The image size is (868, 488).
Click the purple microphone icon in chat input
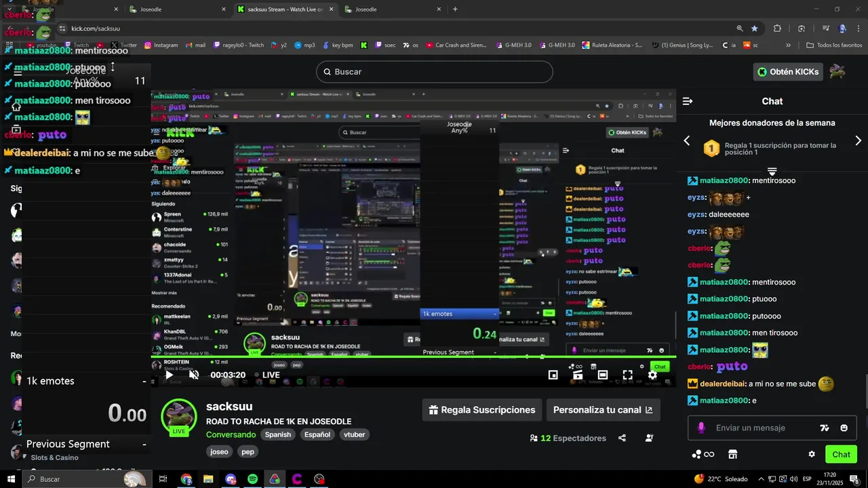pos(701,428)
